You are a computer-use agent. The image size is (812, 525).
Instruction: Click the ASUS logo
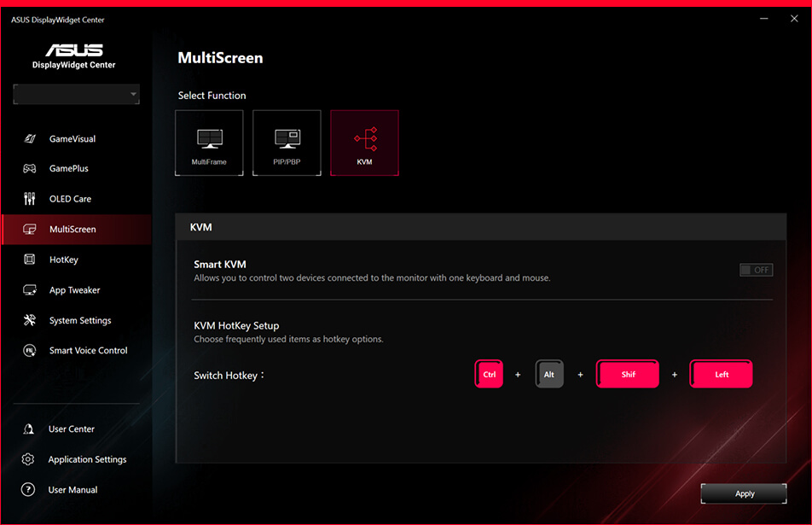point(74,50)
